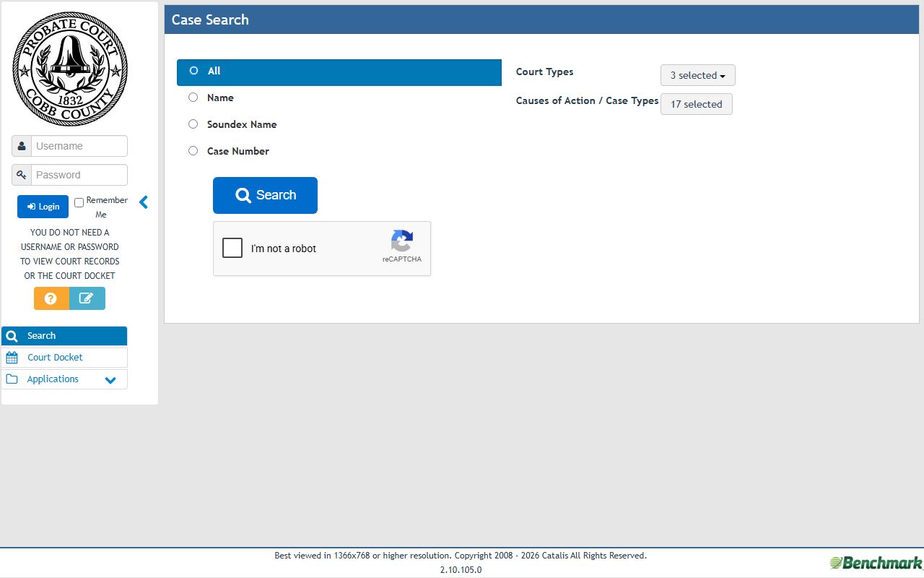Click the blue Search button
Image resolution: width=924 pixels, height=578 pixels.
point(265,195)
